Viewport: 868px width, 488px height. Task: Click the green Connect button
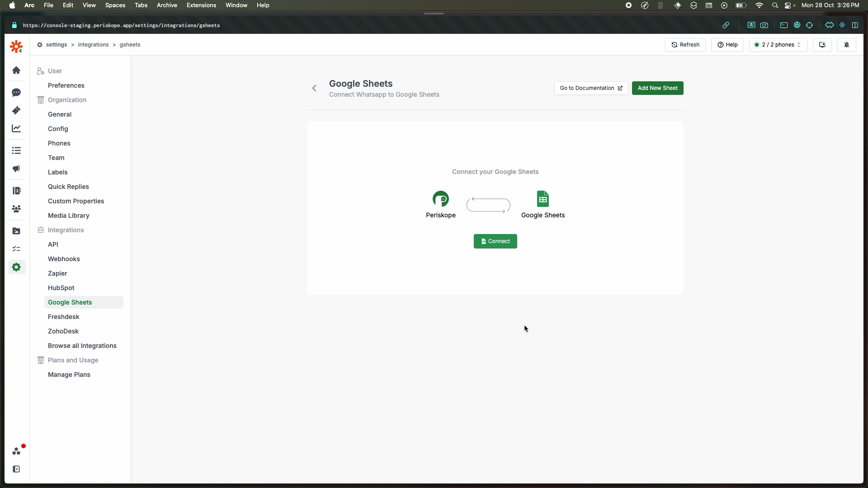(495, 241)
